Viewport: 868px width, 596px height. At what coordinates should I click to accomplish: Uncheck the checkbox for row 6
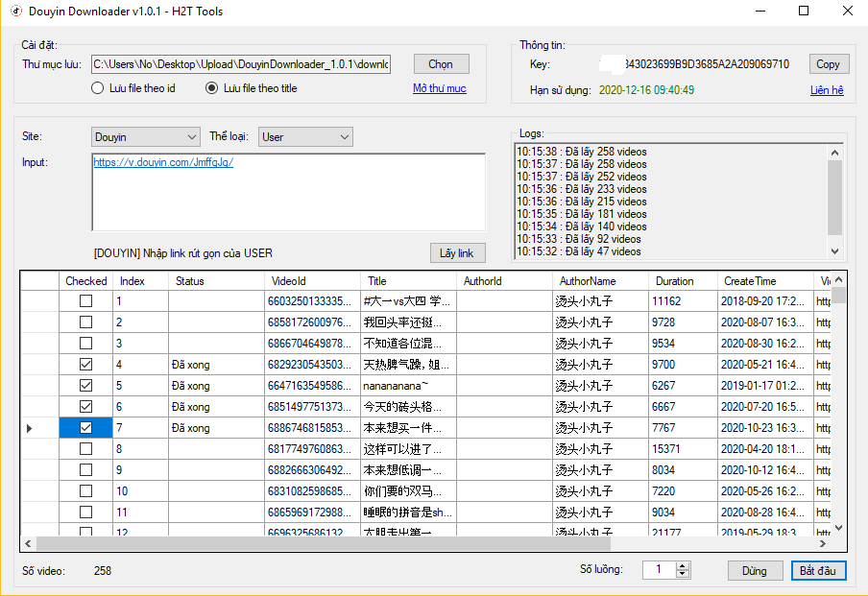pos(85,406)
